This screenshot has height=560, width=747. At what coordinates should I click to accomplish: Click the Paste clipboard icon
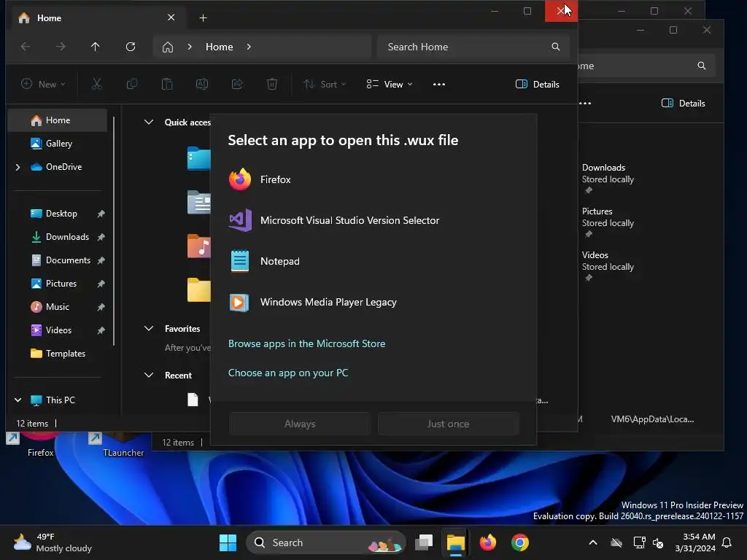[x=167, y=85]
